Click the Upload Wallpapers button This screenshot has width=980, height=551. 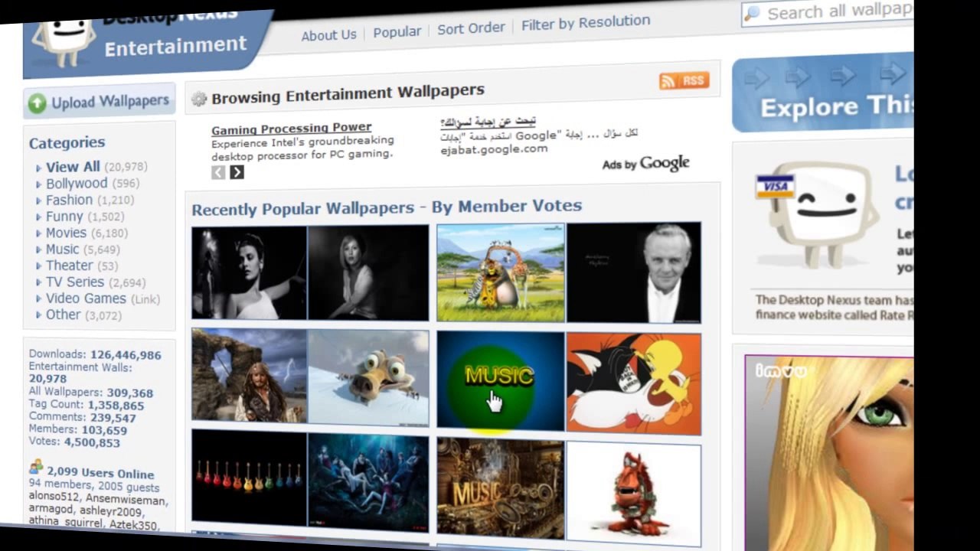pyautogui.click(x=100, y=101)
